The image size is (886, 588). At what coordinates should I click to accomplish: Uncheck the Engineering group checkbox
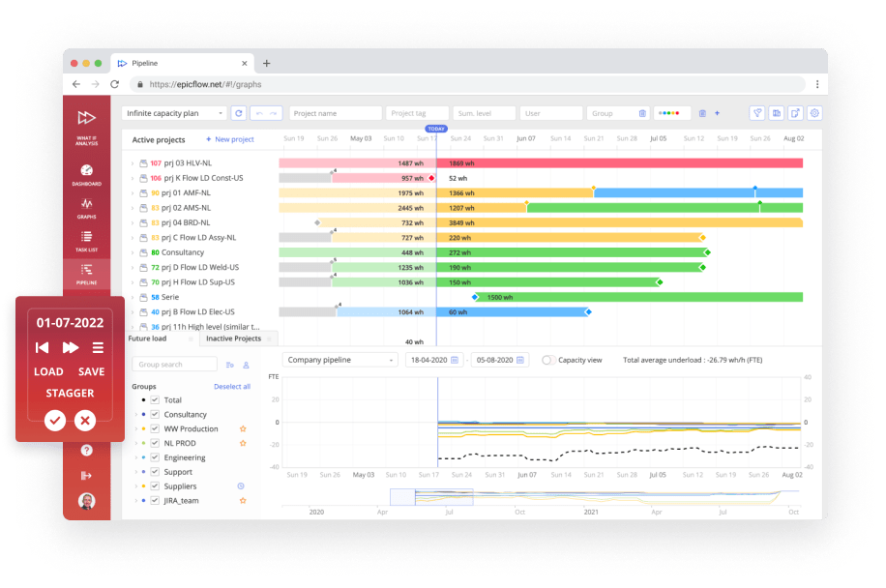[155, 457]
